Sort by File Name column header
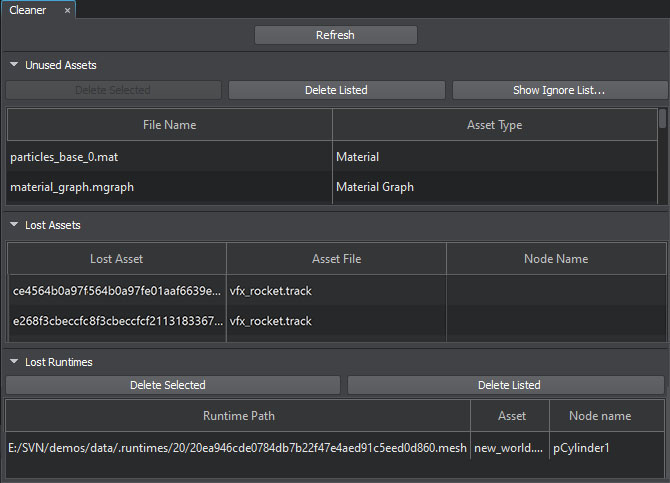 pyautogui.click(x=169, y=125)
